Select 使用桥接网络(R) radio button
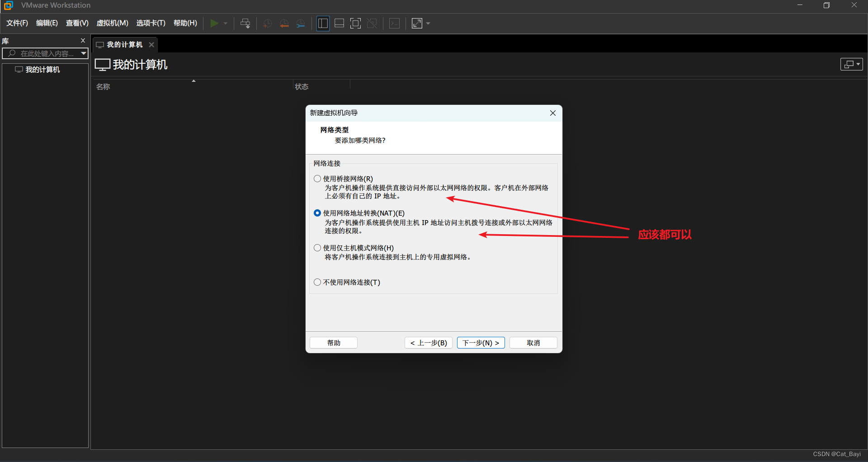 (317, 179)
